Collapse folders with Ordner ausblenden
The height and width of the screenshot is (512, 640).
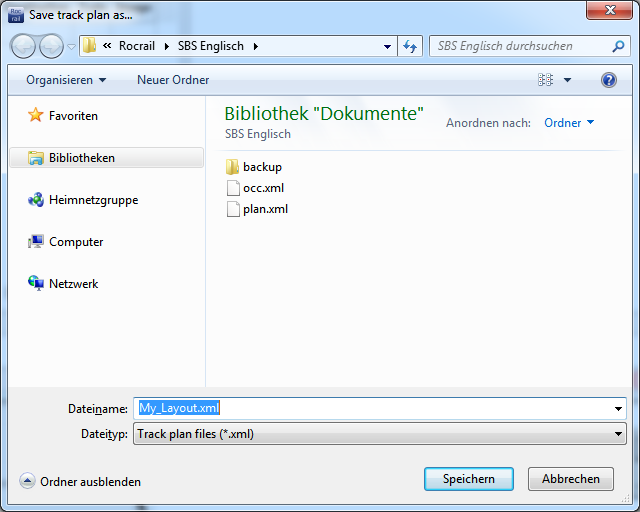click(x=80, y=482)
